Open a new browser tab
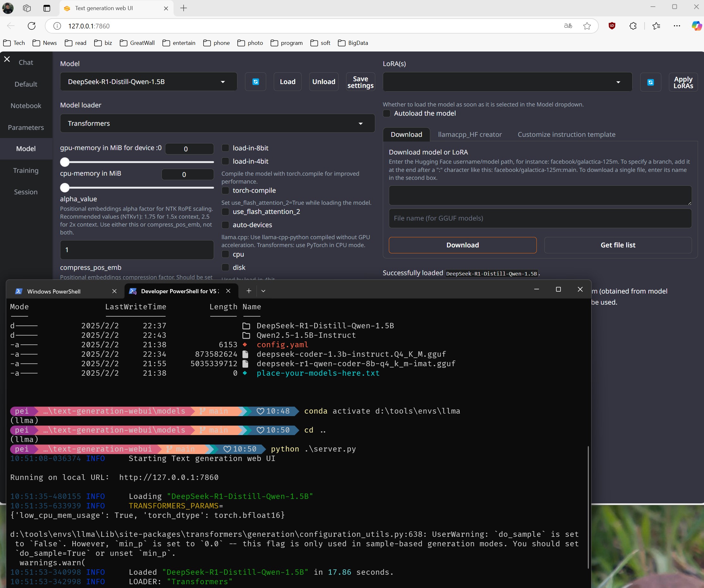 click(x=183, y=8)
